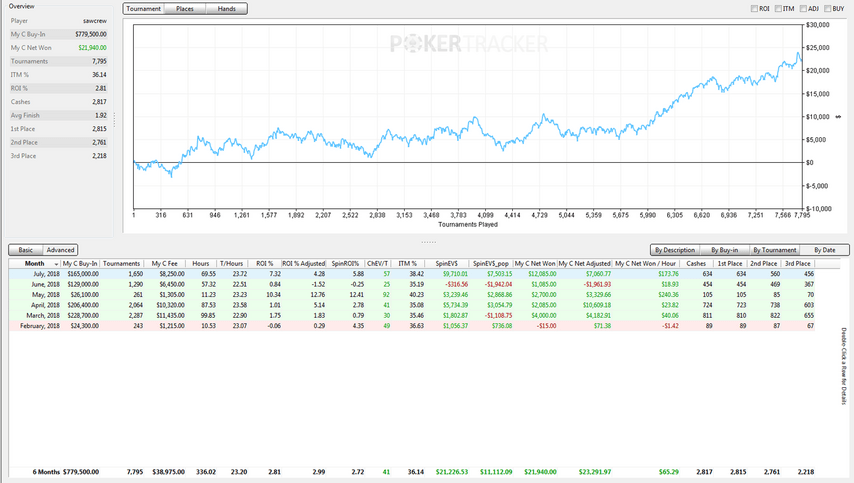The width and height of the screenshot is (854, 483).
Task: Sort by My C Net Won header
Action: click(x=535, y=264)
